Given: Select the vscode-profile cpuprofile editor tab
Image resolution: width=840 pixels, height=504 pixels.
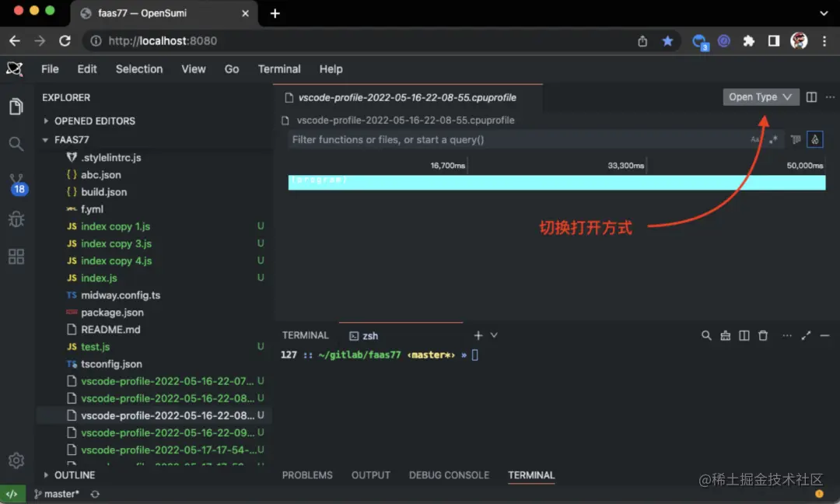Looking at the screenshot, I should 408,97.
